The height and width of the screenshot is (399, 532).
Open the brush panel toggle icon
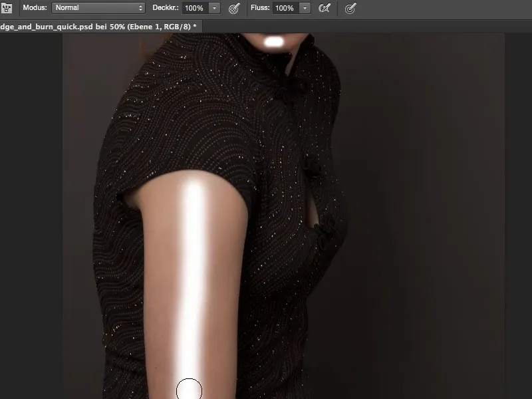[6, 8]
